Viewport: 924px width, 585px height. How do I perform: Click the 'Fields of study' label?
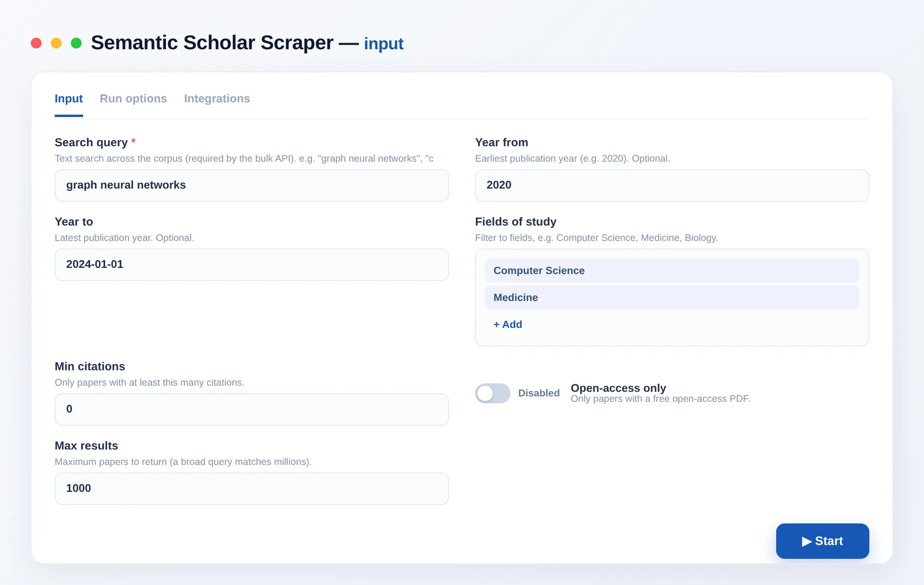516,222
